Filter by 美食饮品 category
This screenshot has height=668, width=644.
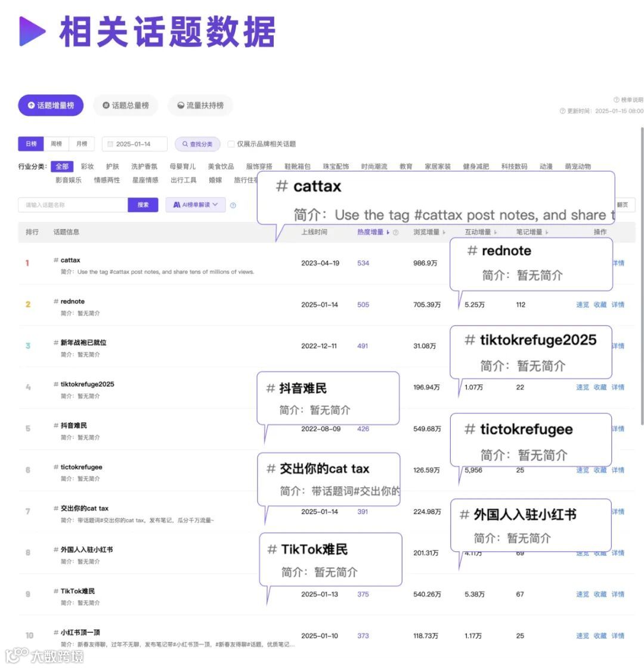(221, 166)
